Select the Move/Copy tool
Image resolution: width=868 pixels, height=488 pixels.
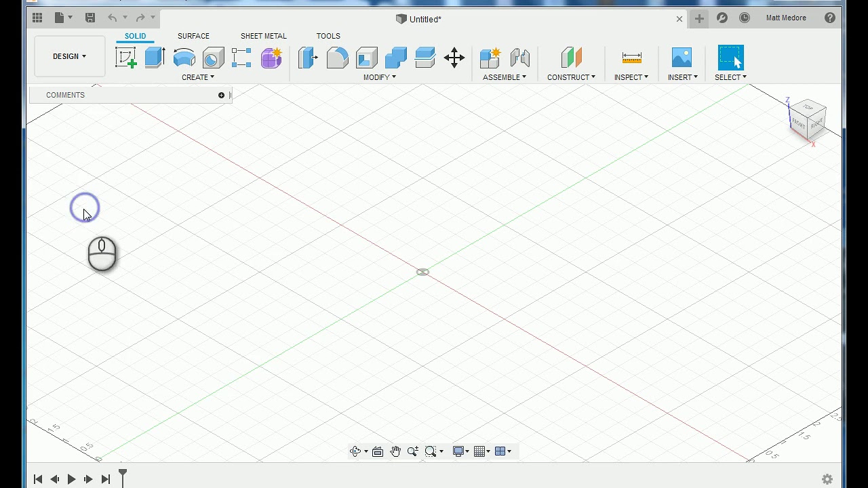click(x=454, y=58)
